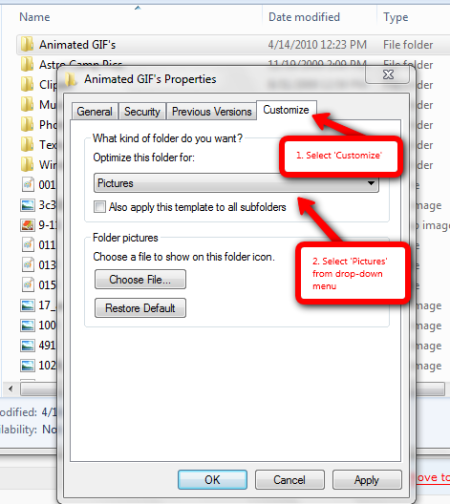Confirm the dialog with OK
Viewport: 450px width, 504px height.
[212, 480]
